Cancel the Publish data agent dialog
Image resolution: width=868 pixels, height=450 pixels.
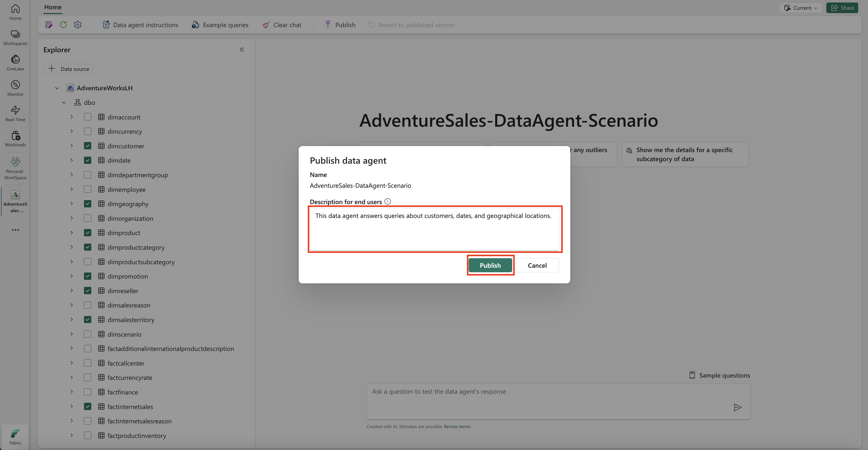(x=537, y=265)
